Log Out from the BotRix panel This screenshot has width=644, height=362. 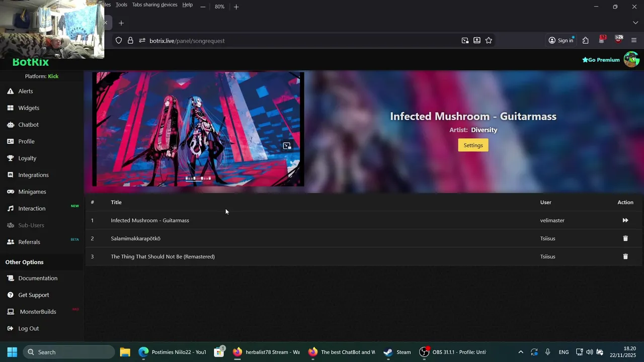click(28, 328)
